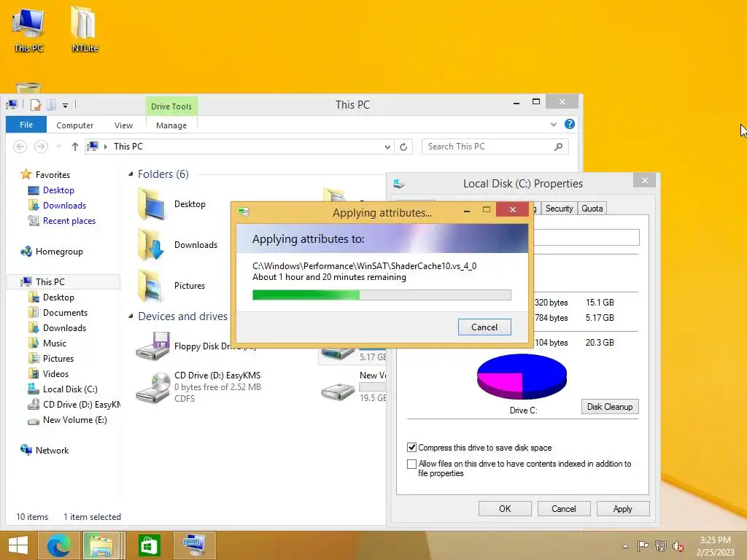Open Explorer Help question mark icon
The height and width of the screenshot is (560, 747).
[x=569, y=124]
